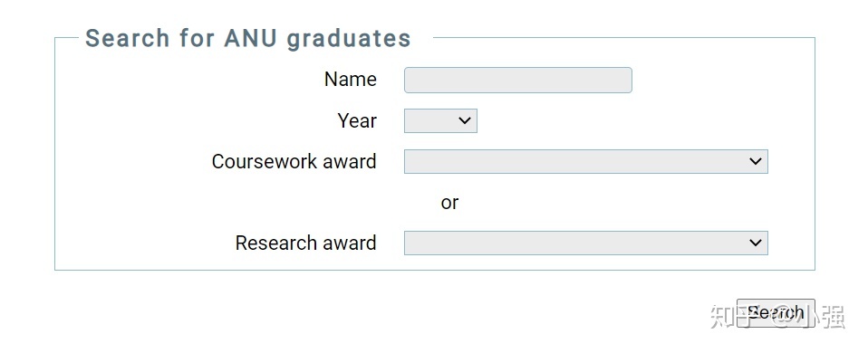Click the Coursework award label text

click(294, 161)
